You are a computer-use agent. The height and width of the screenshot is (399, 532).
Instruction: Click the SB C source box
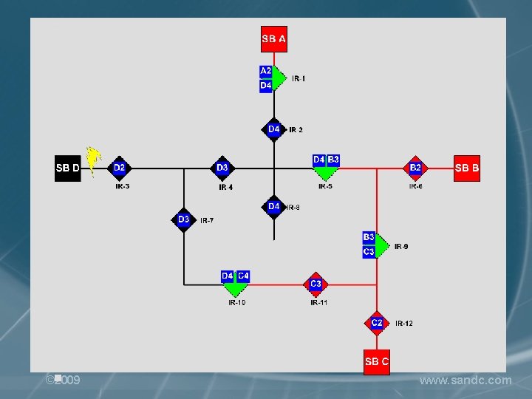377,362
